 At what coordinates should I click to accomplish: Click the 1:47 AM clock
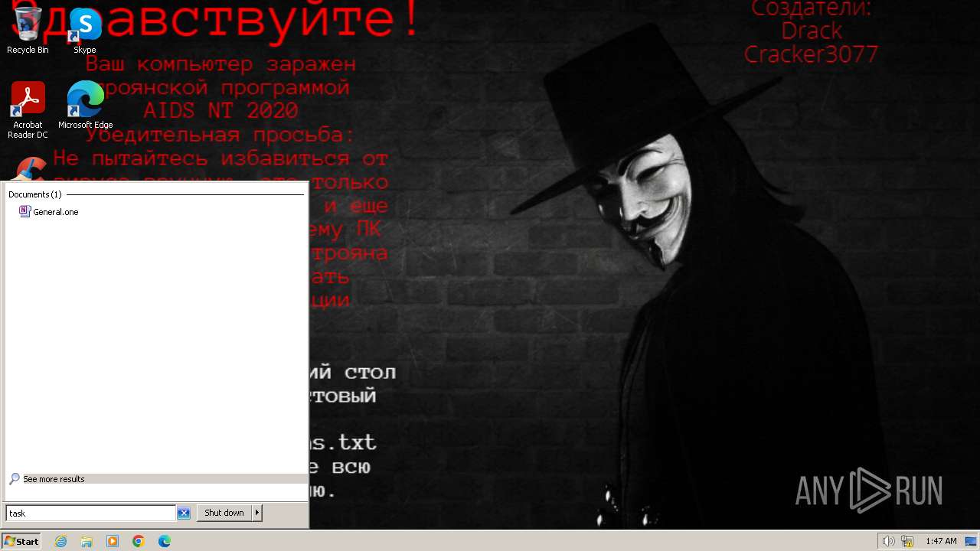941,541
